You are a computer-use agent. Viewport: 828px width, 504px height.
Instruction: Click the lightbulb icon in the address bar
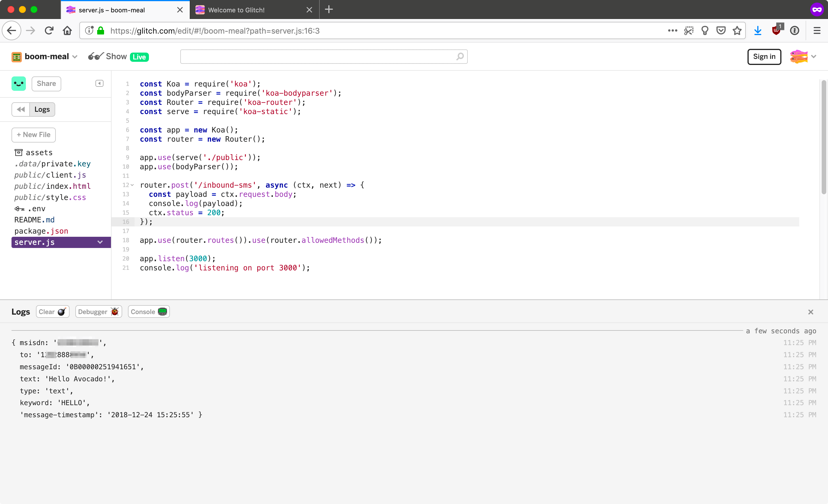click(x=705, y=30)
